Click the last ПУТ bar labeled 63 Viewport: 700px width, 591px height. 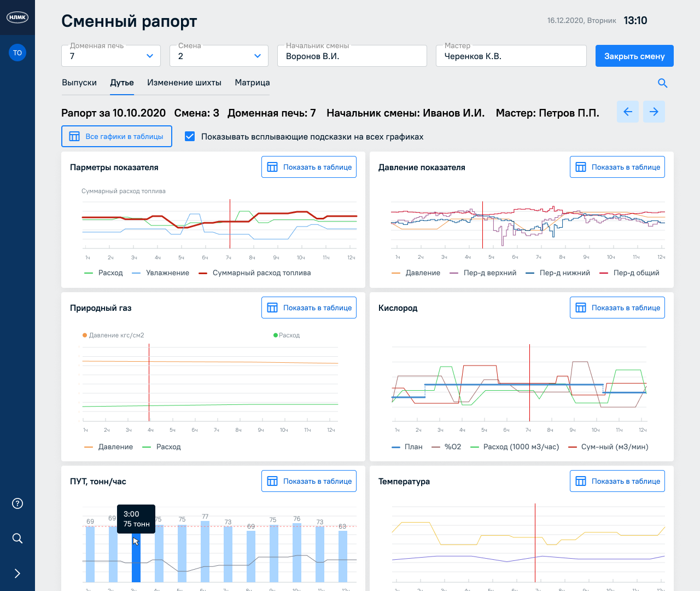point(343,557)
